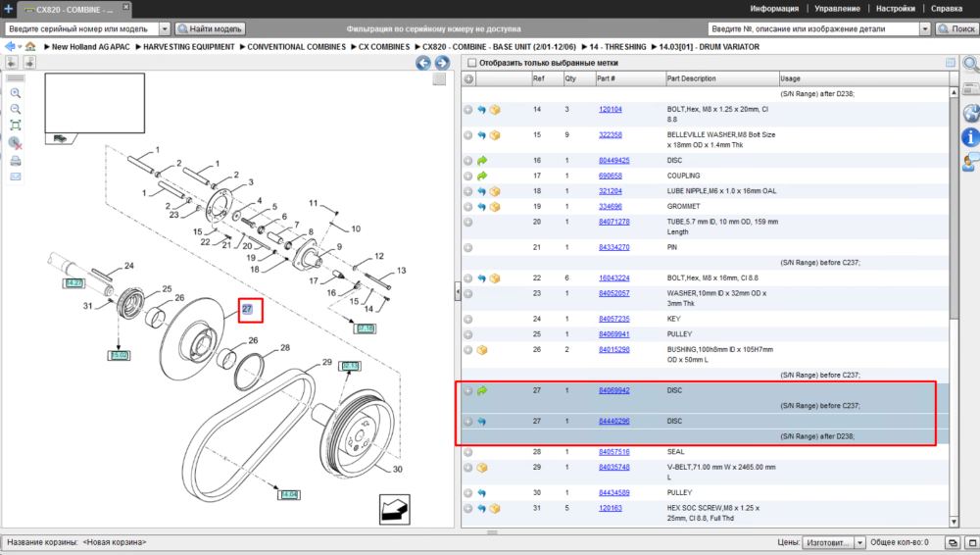This screenshot has width=980, height=555.
Task: Open history dropdown next to back arrow
Action: pyautogui.click(x=20, y=47)
